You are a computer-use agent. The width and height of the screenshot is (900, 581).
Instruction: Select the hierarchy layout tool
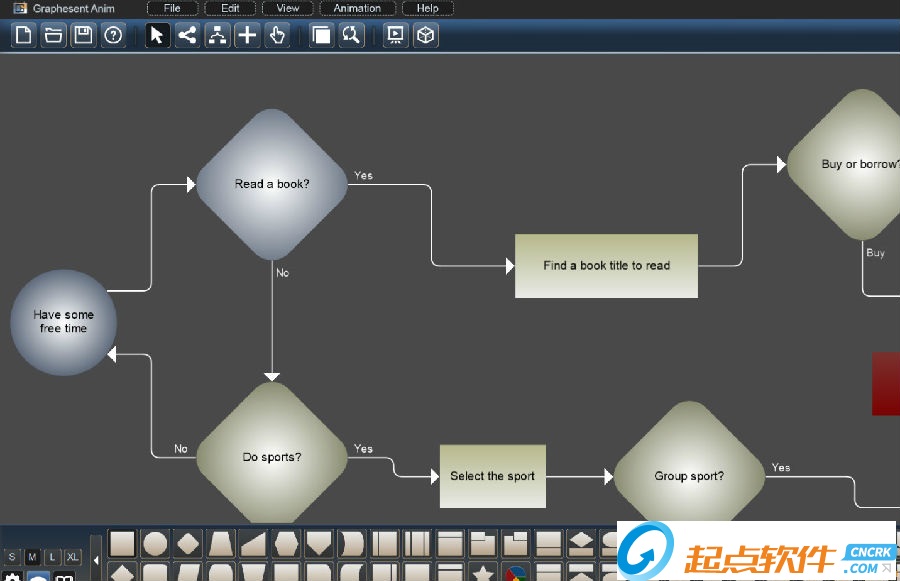tap(217, 35)
